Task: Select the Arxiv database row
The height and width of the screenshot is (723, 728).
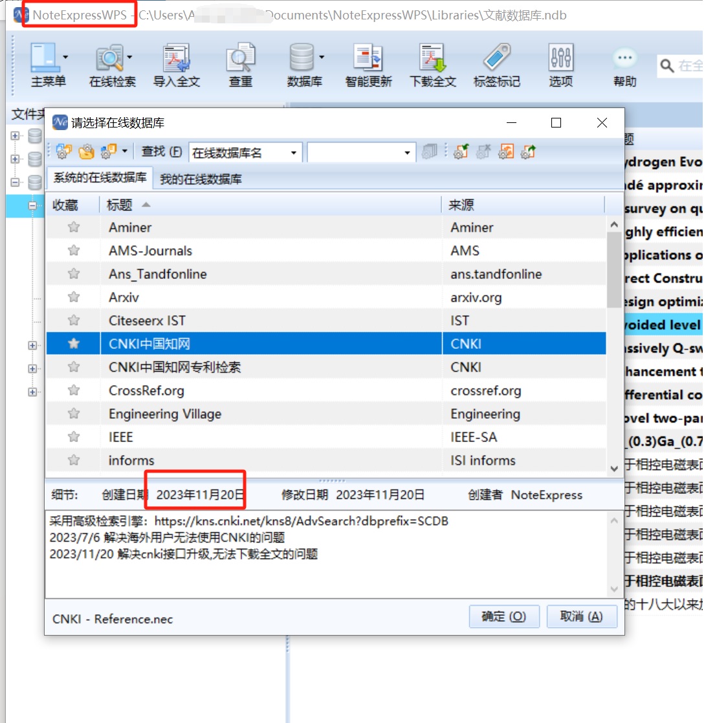Action: (x=326, y=297)
